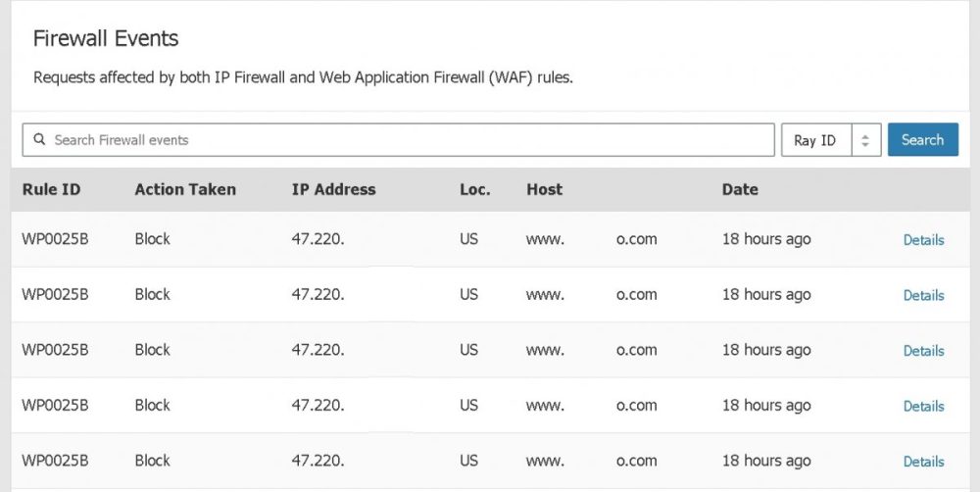Open Details for the third event
980x492 pixels.
point(923,351)
